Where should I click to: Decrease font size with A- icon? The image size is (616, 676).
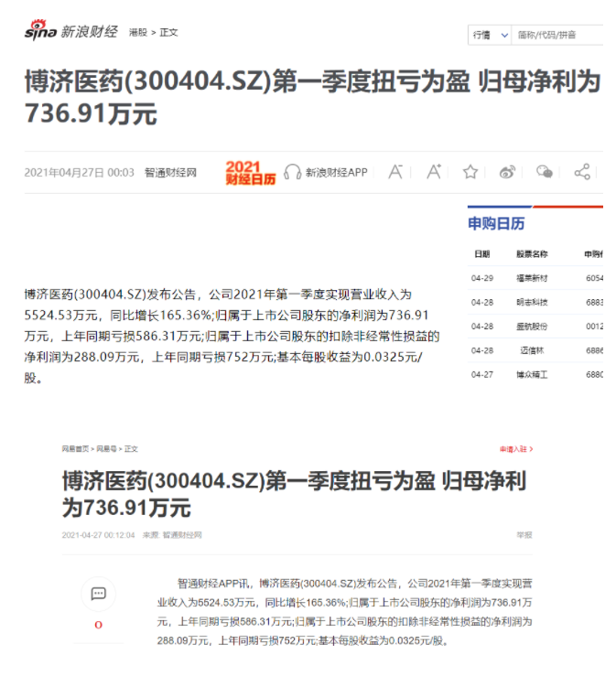point(396,171)
